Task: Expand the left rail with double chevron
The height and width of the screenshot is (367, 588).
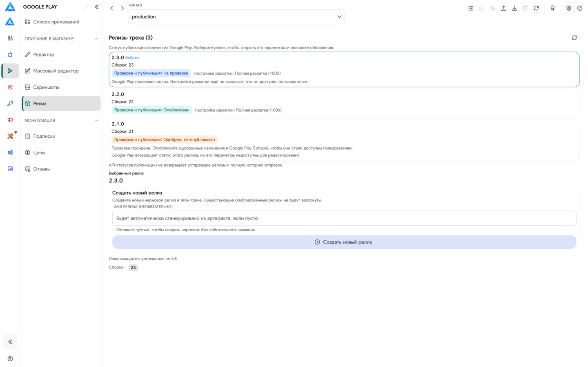Action: coord(10,342)
